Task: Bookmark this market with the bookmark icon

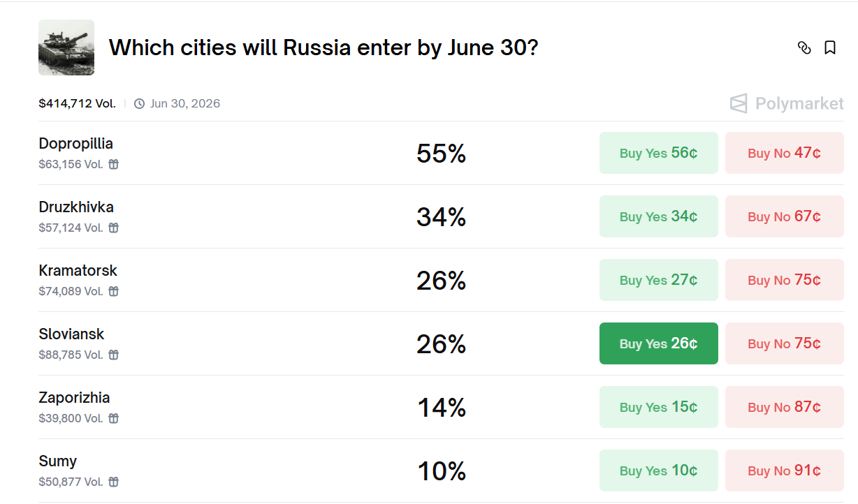Action: tap(830, 47)
